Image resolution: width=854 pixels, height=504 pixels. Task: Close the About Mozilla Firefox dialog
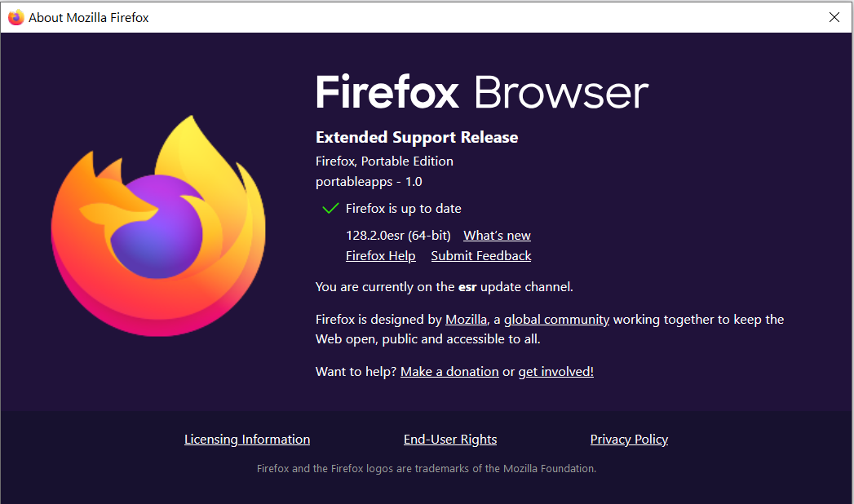click(x=834, y=17)
